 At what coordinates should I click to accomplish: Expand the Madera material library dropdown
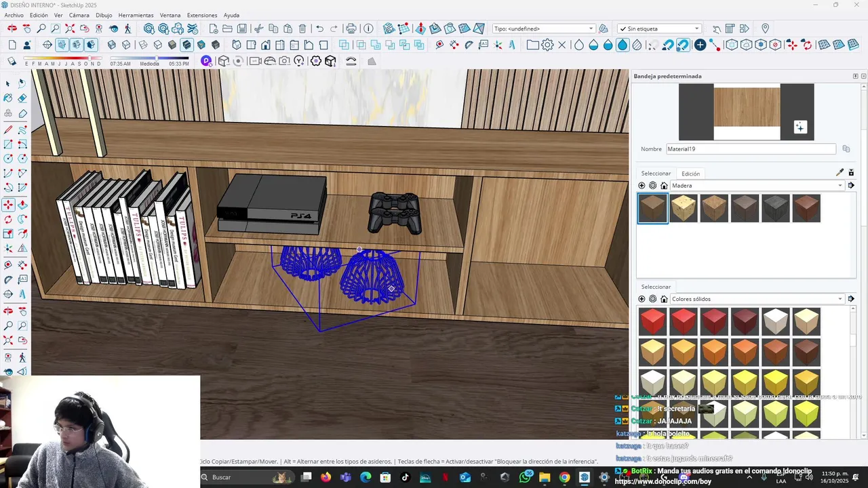pos(757,186)
